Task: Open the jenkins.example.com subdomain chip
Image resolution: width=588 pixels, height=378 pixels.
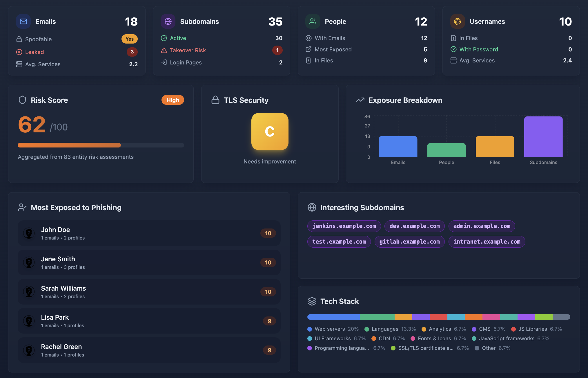Action: [344, 226]
